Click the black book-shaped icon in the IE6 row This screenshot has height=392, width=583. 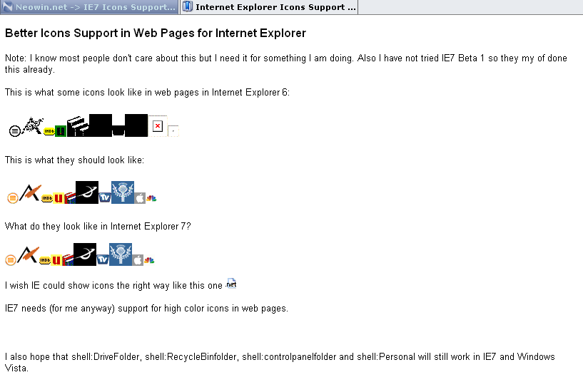(x=78, y=127)
